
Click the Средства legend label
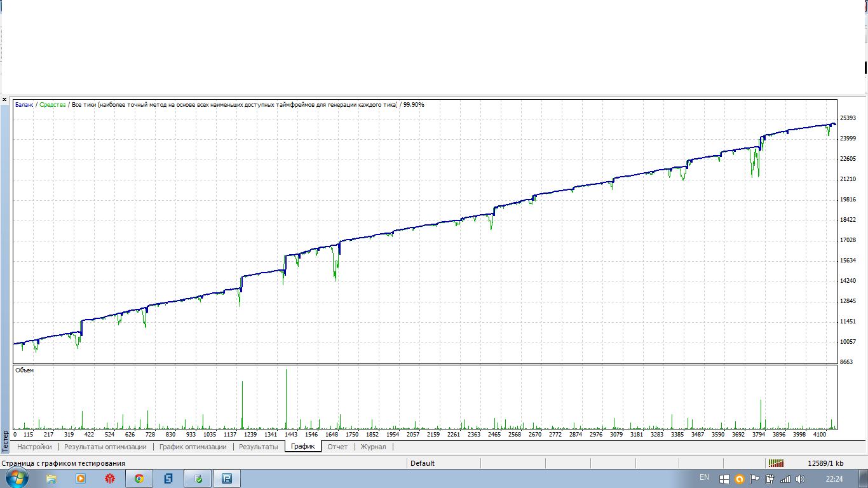pos(52,104)
